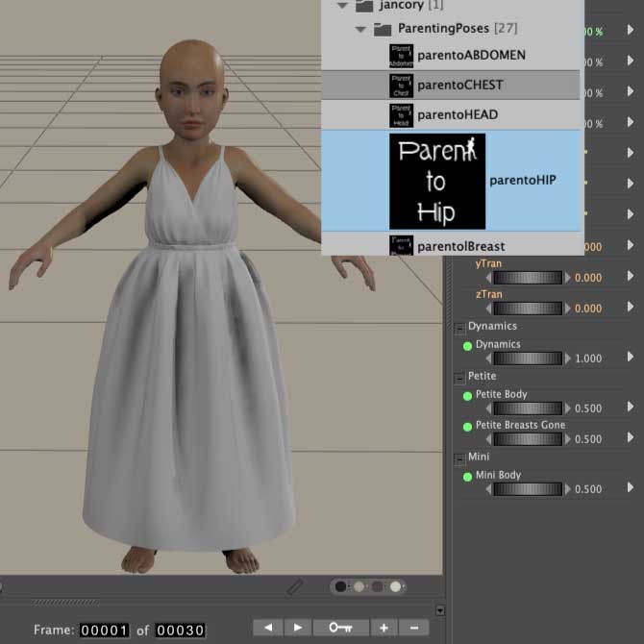Toggle the green dot beside Petite Body
The height and width of the screenshot is (644, 644).
coord(468,395)
